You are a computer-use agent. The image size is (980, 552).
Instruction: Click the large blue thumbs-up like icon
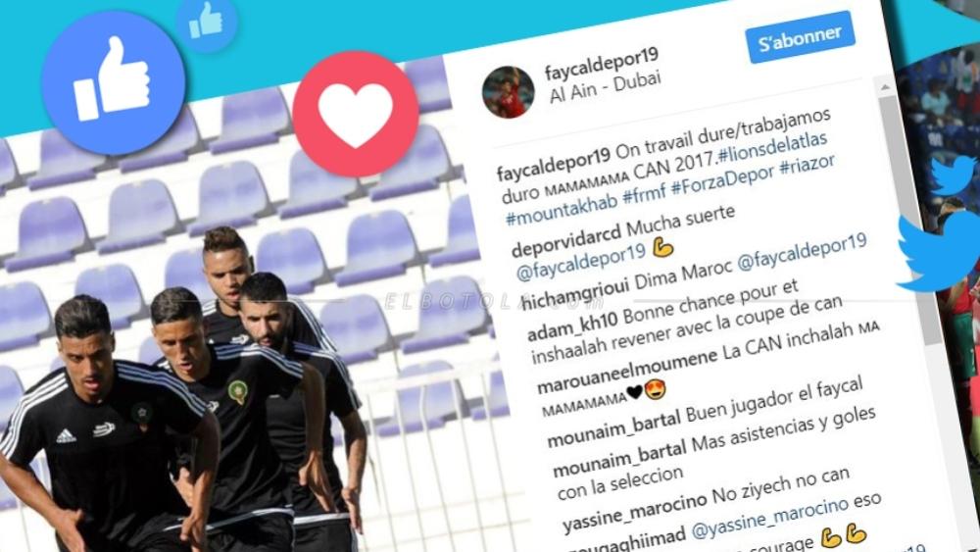click(113, 82)
